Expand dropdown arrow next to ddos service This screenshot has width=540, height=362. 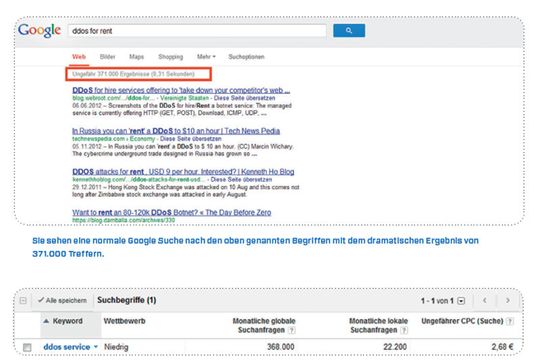pos(96,347)
